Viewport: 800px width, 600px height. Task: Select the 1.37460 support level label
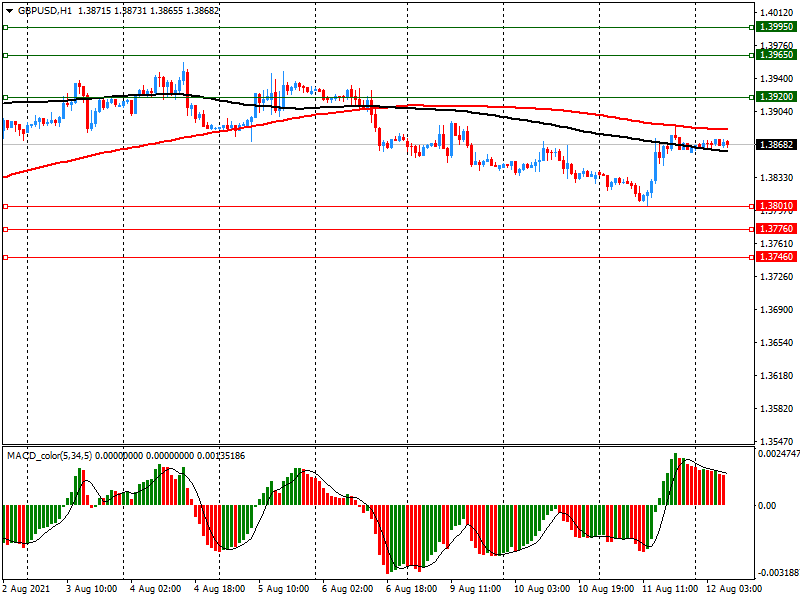[x=776, y=257]
